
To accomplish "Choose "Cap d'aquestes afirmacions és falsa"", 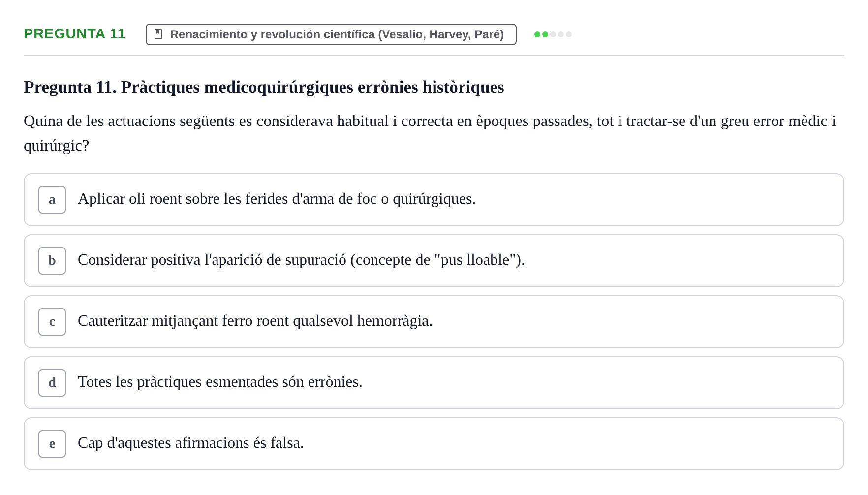I will click(x=434, y=444).
